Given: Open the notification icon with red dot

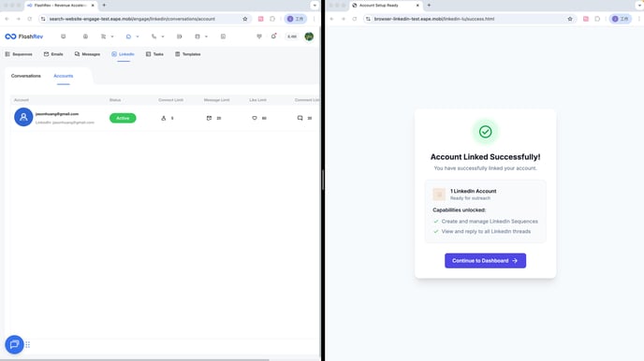Looking at the screenshot, I should (273, 36).
